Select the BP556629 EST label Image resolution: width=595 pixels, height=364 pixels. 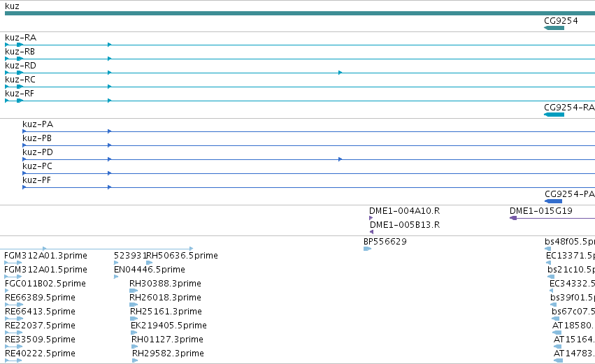pos(385,242)
